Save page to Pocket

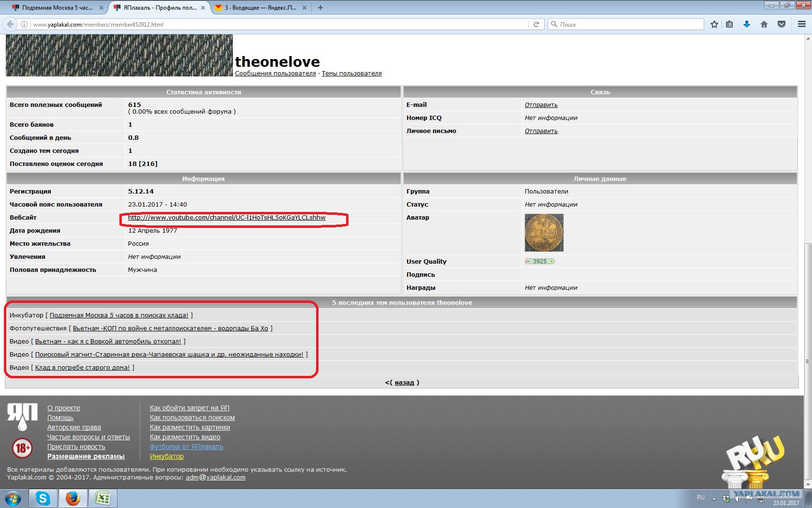(x=782, y=24)
